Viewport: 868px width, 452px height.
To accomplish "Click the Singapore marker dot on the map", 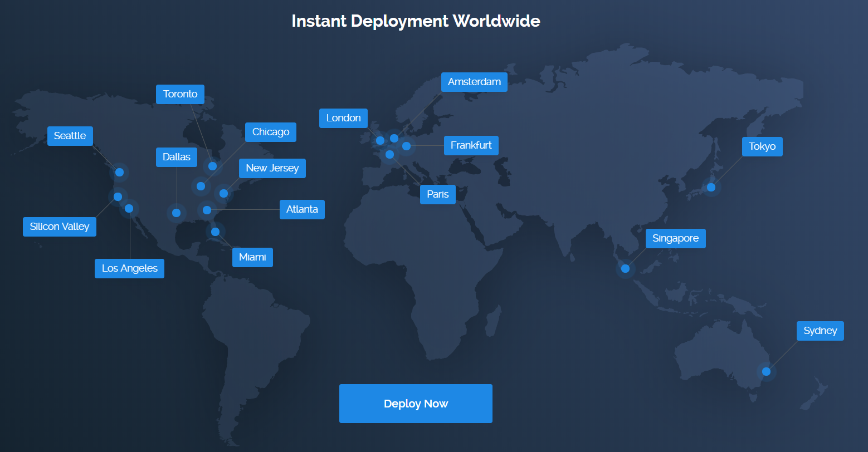I will (x=625, y=268).
